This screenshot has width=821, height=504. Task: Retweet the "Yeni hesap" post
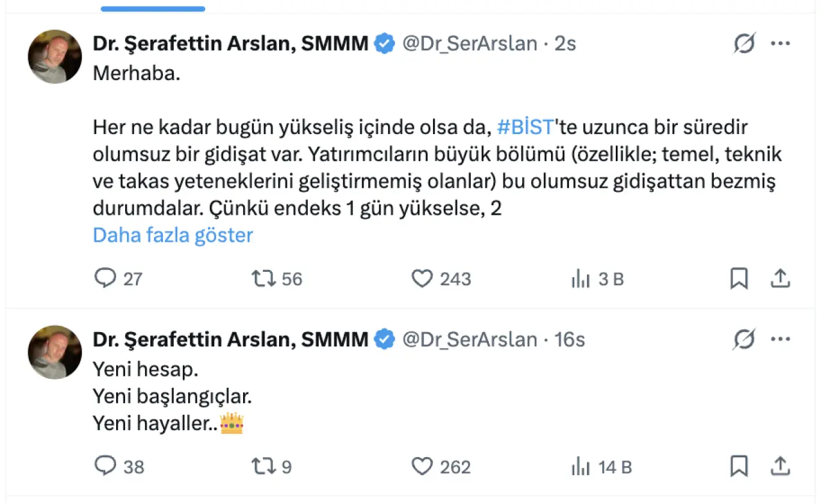tap(263, 467)
